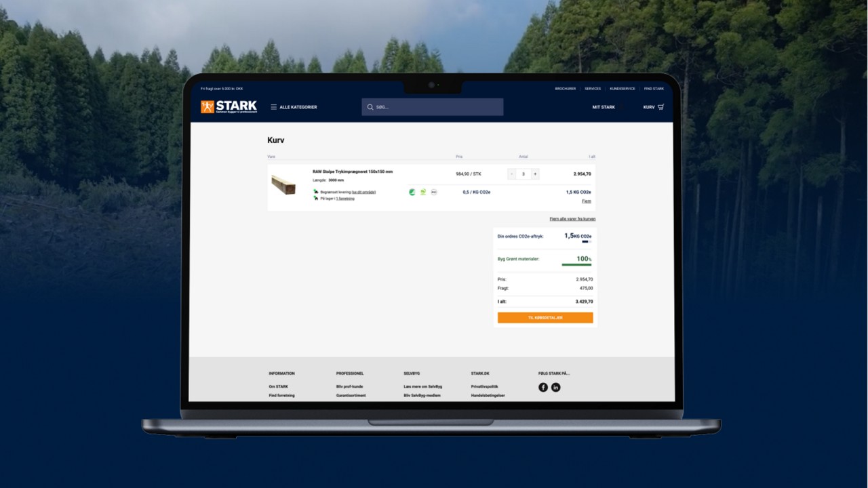Click the green eco-label badge on the product
The height and width of the screenshot is (488, 868).
(411, 192)
